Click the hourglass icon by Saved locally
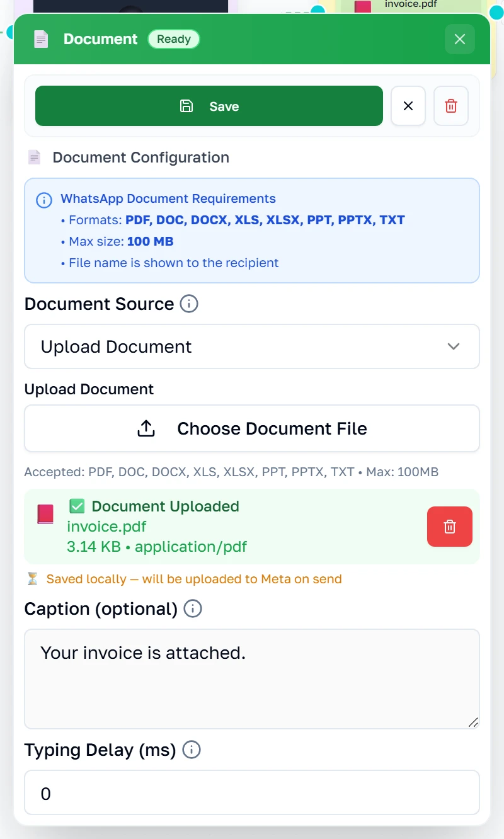Image resolution: width=504 pixels, height=839 pixels. tap(33, 579)
